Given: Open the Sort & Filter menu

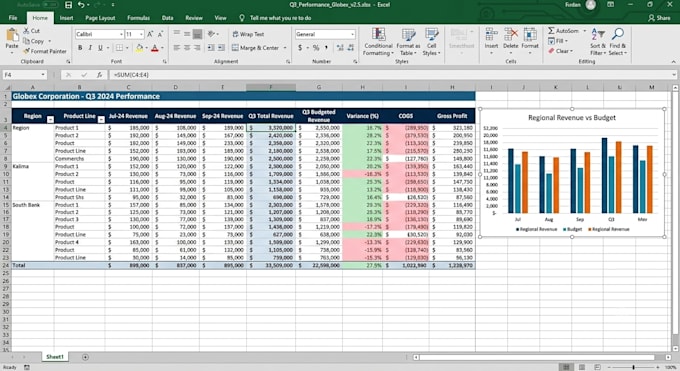Looking at the screenshot, I should coord(598,42).
